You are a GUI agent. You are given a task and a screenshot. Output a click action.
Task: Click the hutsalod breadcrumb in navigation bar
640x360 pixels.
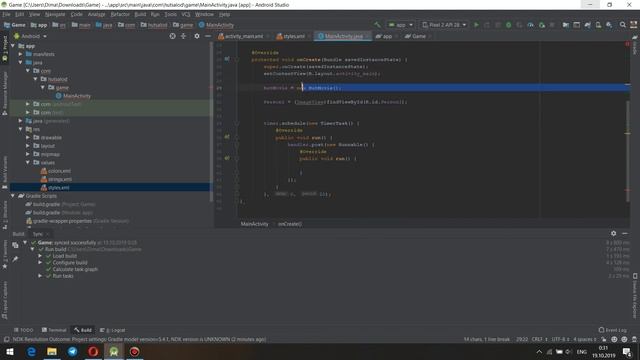tap(153, 25)
